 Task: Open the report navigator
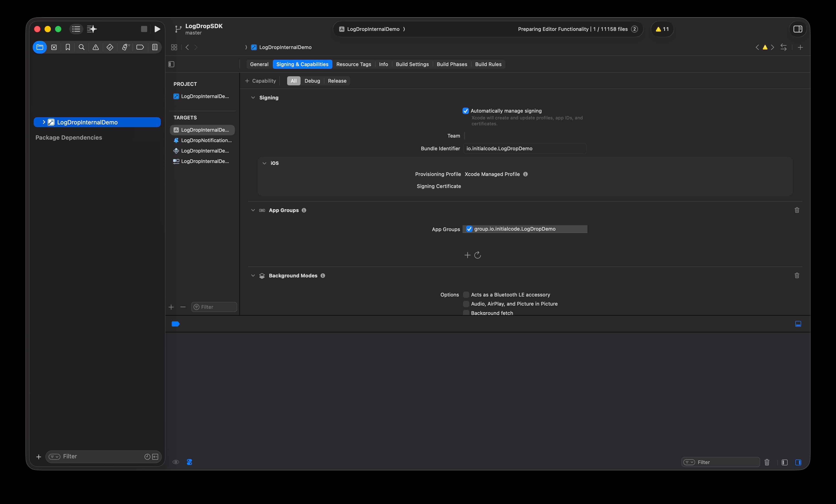click(155, 47)
